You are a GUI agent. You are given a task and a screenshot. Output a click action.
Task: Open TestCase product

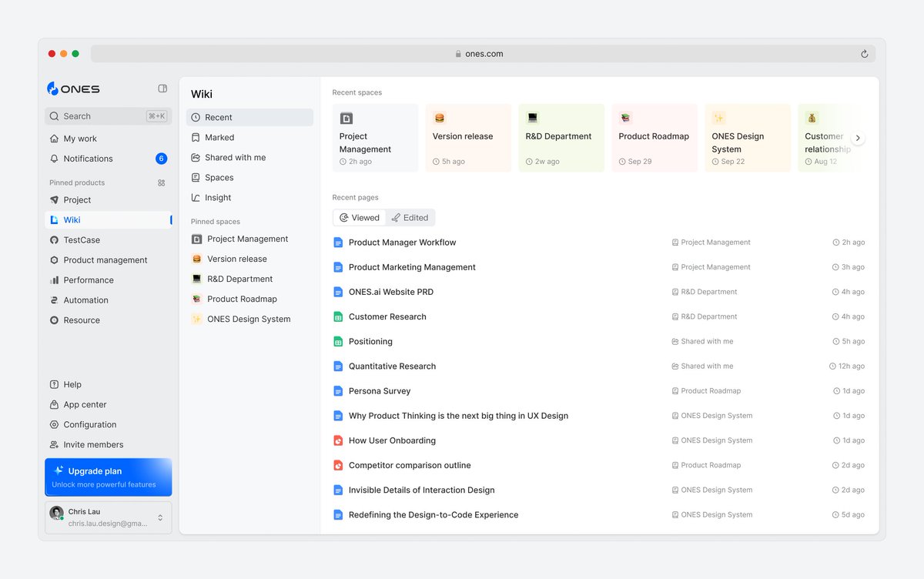click(x=109, y=240)
